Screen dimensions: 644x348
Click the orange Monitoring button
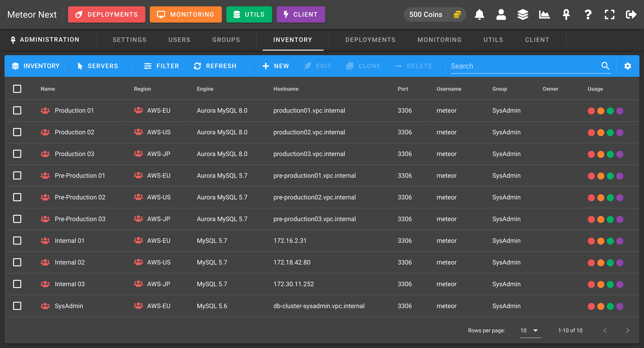(186, 14)
